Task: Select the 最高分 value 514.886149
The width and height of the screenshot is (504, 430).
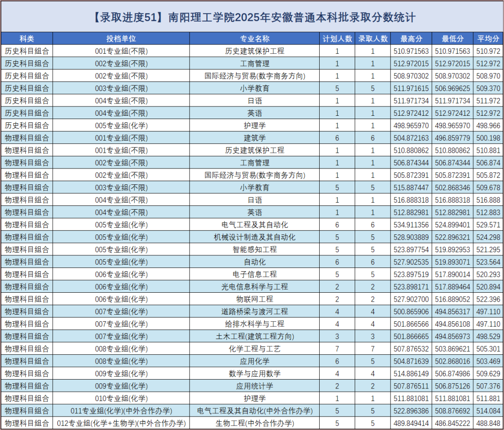Action: [411, 374]
